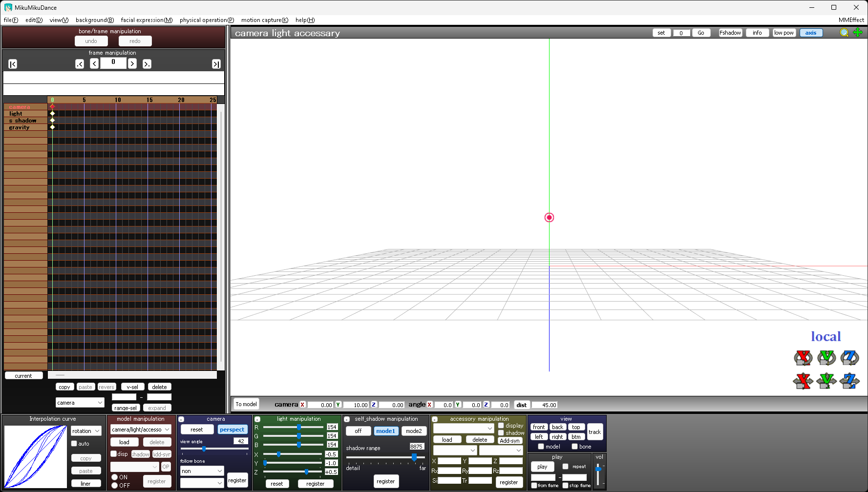Collapse the light manipulation panel

tap(257, 419)
